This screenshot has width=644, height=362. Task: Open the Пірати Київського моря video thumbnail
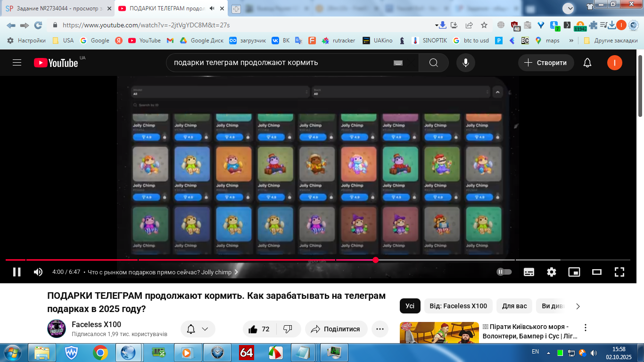click(439, 332)
